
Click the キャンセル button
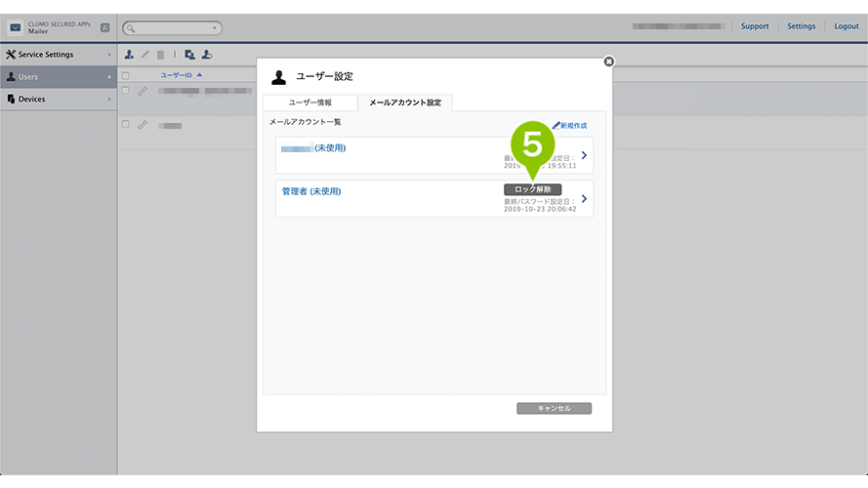[x=555, y=408]
